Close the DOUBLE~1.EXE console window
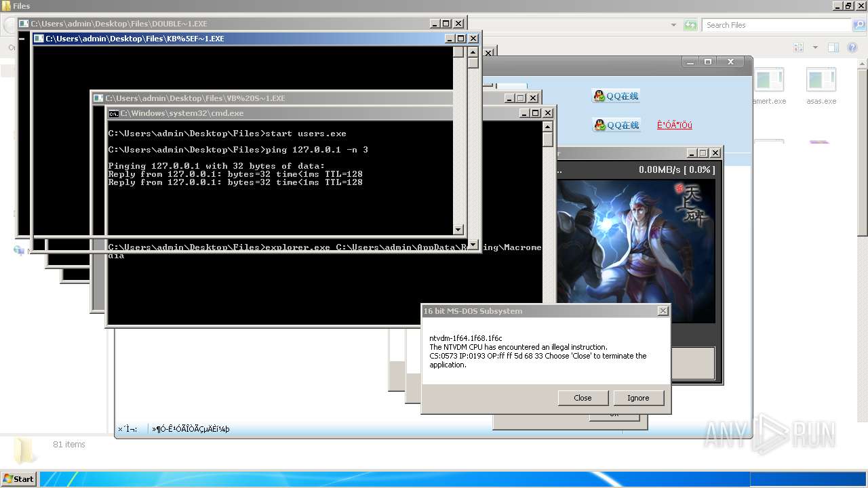Viewport: 868px width, 488px height. [x=458, y=24]
